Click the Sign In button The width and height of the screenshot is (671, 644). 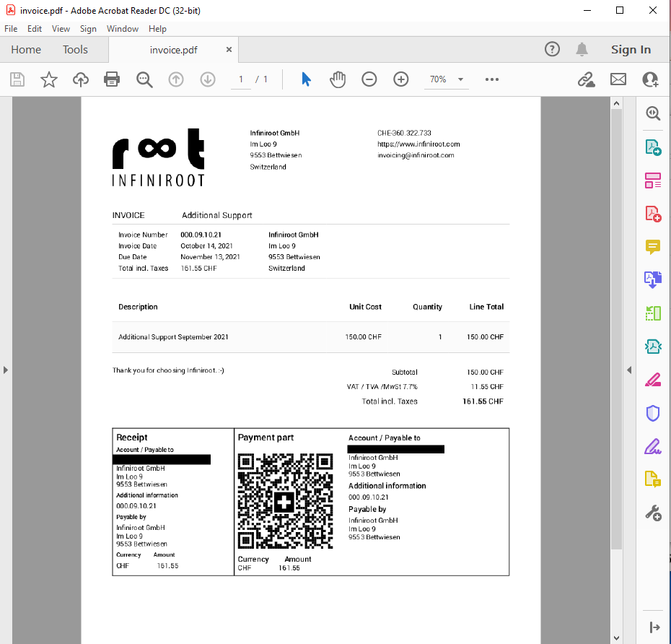(631, 50)
